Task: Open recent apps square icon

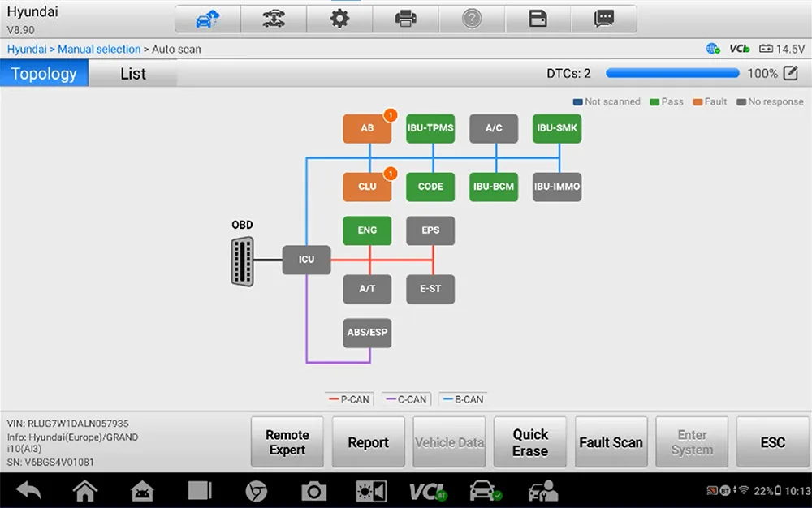Action: coord(200,490)
